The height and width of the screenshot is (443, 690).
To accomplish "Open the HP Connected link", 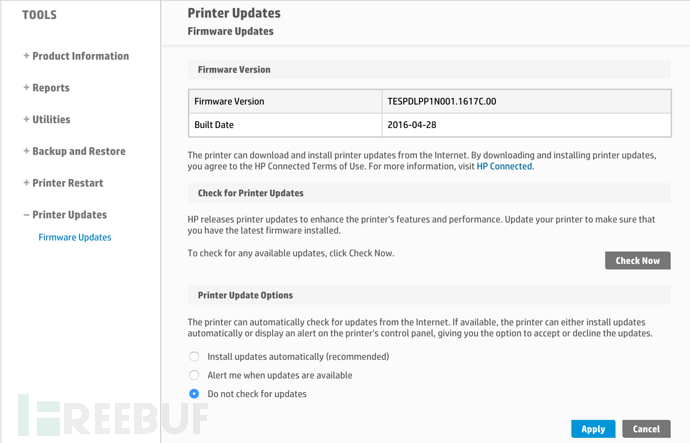I will pyautogui.click(x=504, y=166).
